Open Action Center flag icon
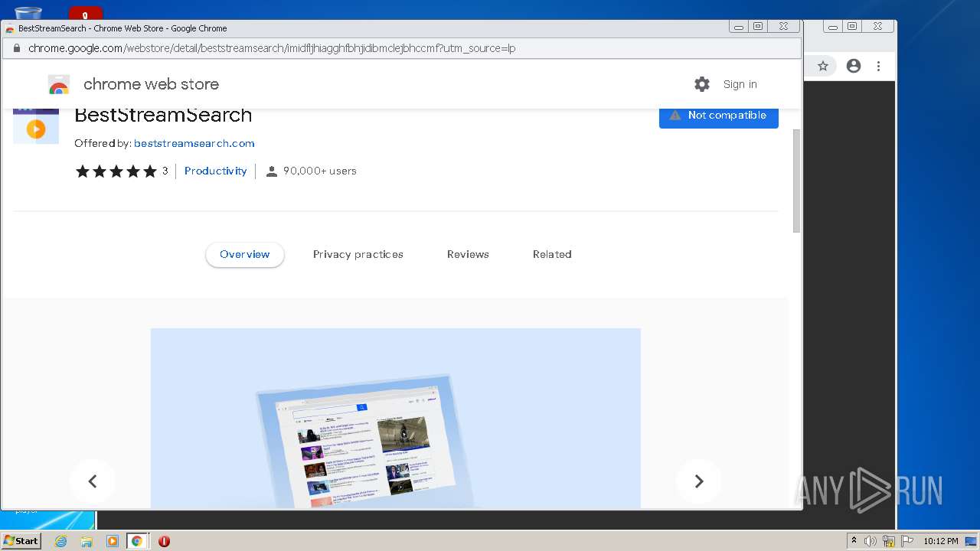The image size is (980, 551). tap(907, 541)
